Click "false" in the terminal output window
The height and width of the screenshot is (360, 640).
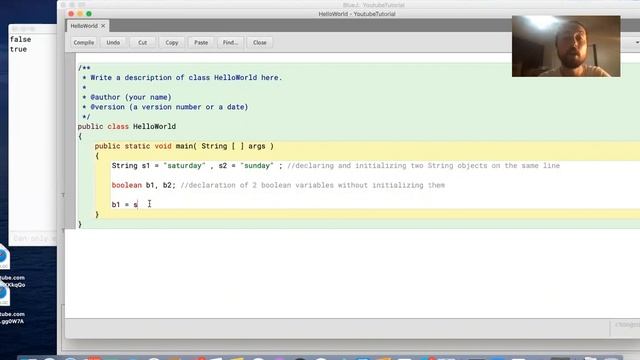point(20,39)
